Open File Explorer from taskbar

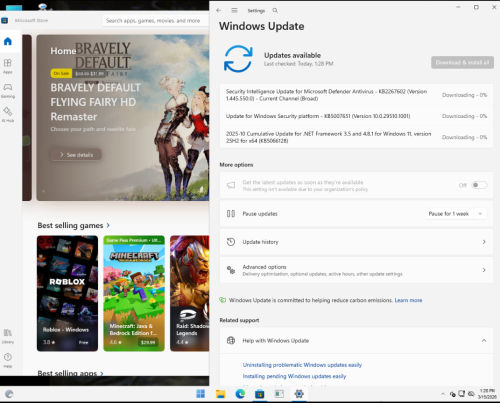[220, 394]
